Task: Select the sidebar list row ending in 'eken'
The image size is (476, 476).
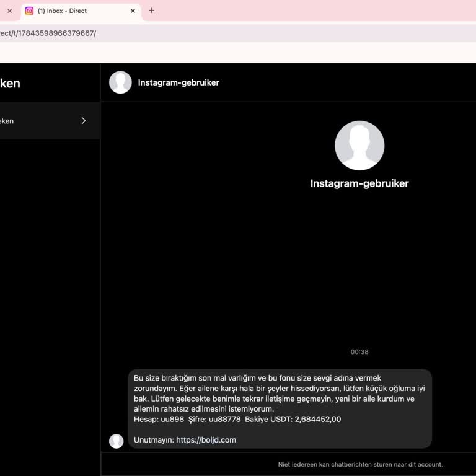Action: 50,121
